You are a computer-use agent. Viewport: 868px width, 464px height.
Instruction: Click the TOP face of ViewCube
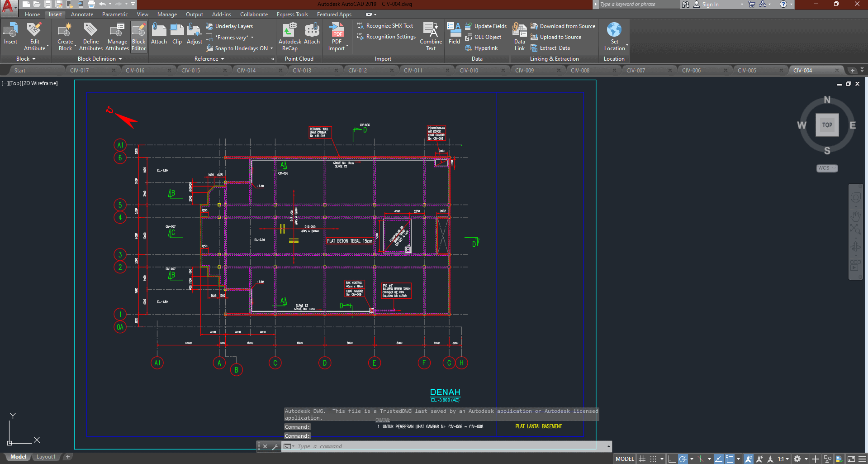(x=827, y=125)
